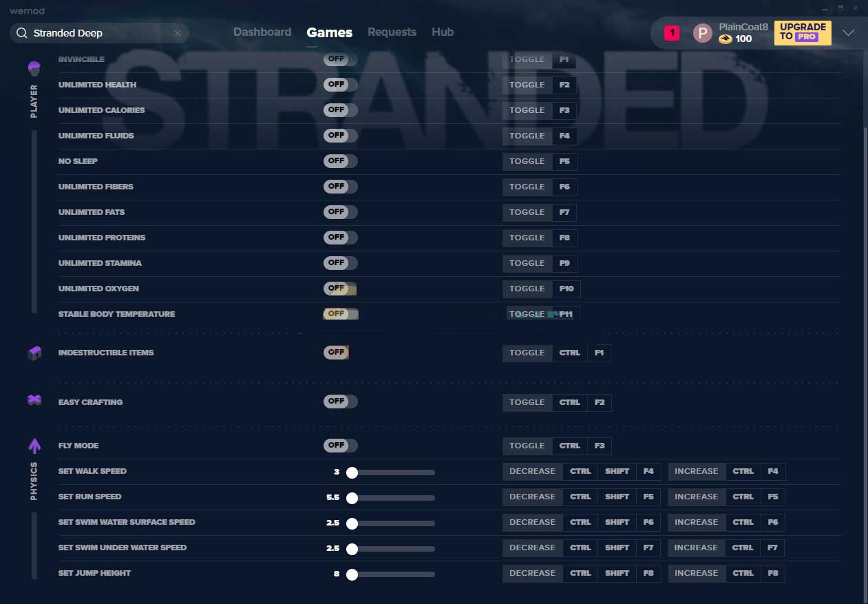Enable Unlimited Proteins switch
Viewport: 868px width, 604px height.
341,238
